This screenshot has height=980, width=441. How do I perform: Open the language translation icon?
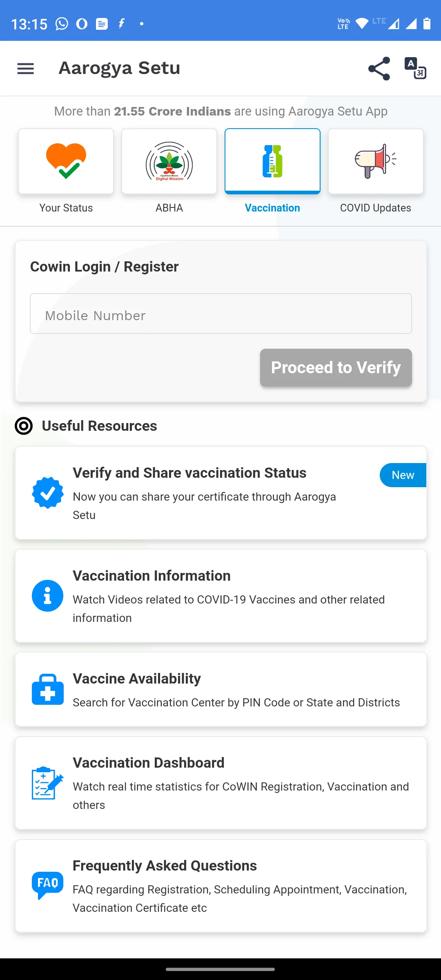click(415, 68)
